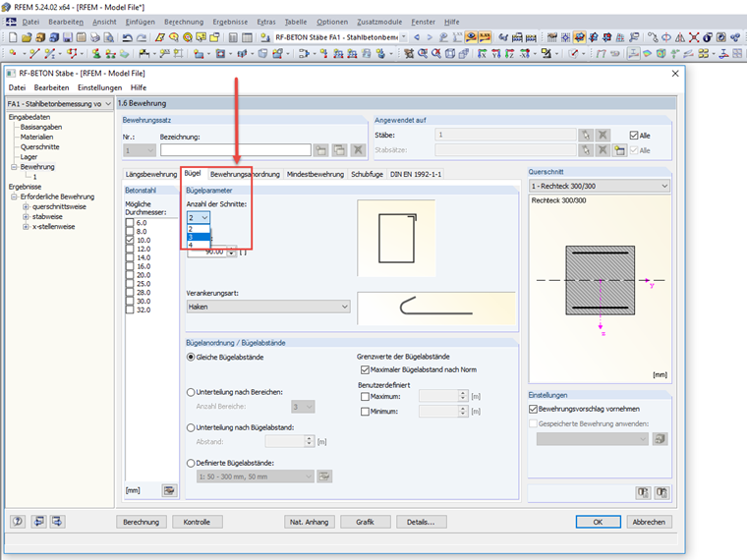Click the Details... button

421,522
